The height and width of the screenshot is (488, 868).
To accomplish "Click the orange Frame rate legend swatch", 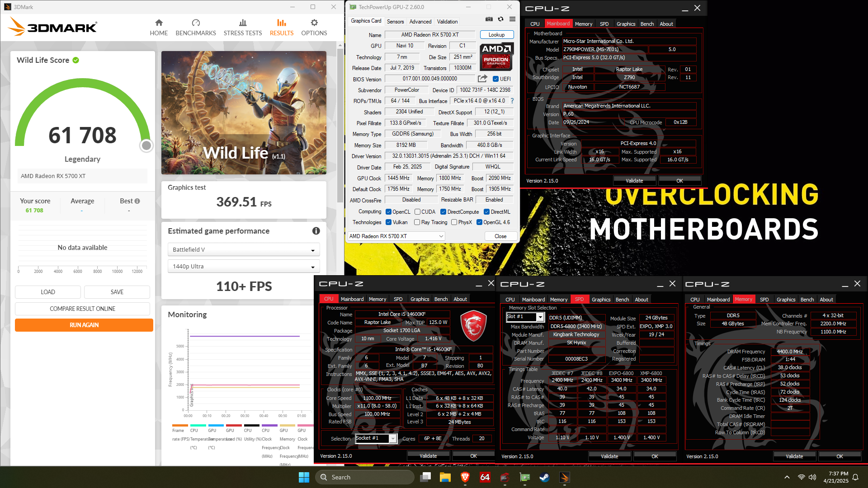I will pos(180,425).
